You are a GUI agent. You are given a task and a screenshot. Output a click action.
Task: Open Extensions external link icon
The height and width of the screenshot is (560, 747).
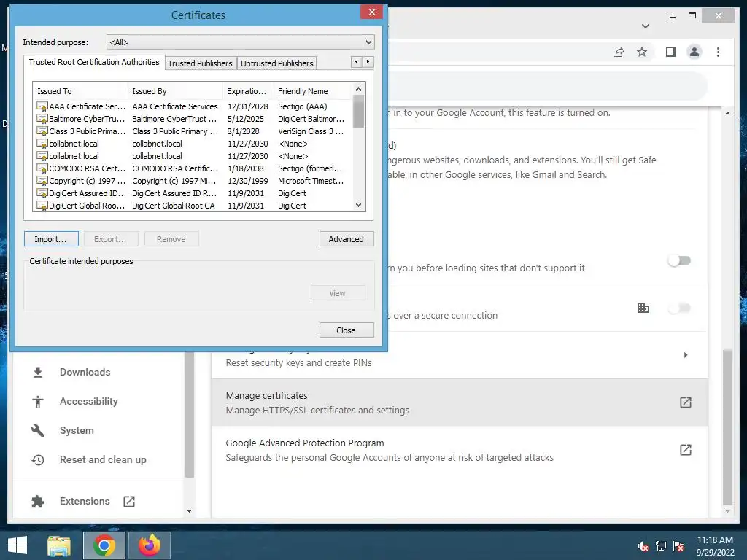129,502
